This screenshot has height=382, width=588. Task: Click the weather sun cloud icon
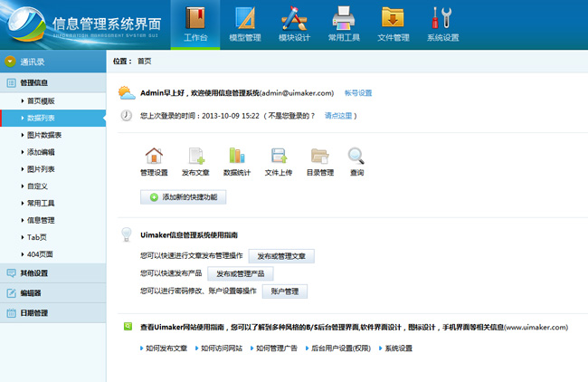pos(127,92)
